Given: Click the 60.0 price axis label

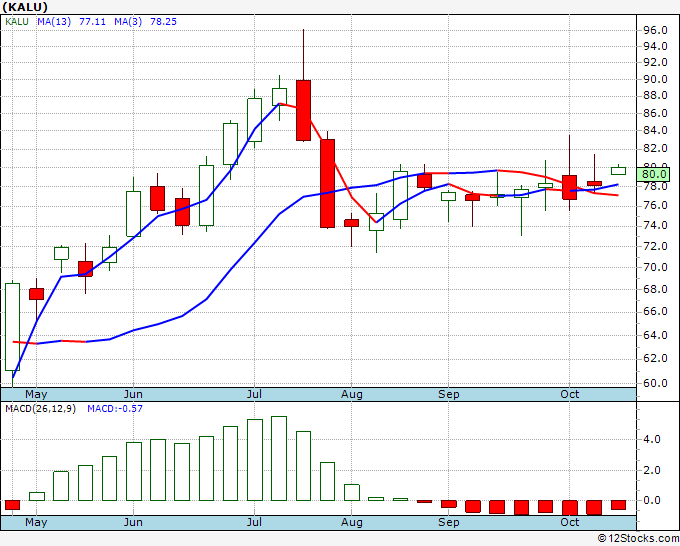Looking at the screenshot, I should point(654,383).
